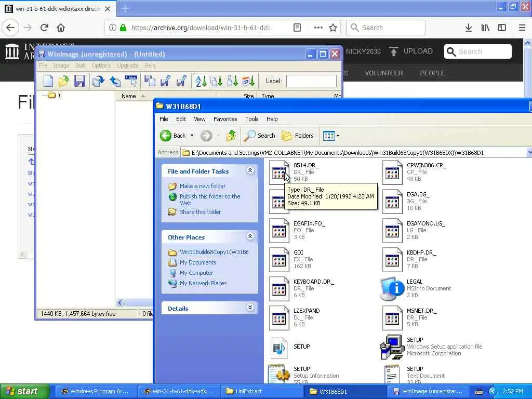Click the Sort by name A-Z icon in WinImage
Image resolution: width=532 pixels, height=399 pixels.
(x=201, y=81)
